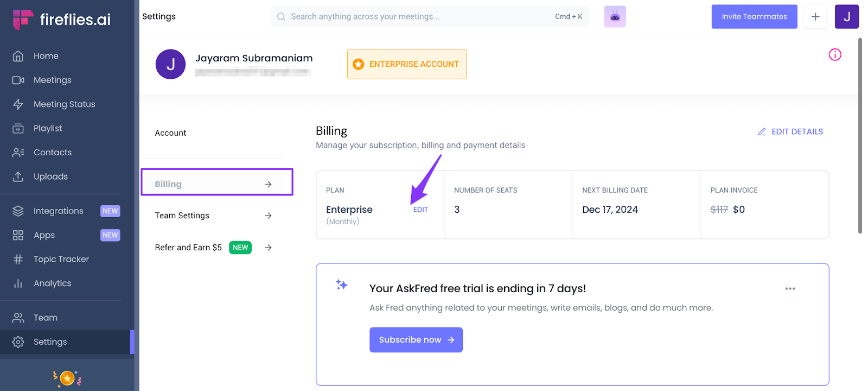This screenshot has height=391, width=868.
Task: Click the plus icon beside Invite Teammates
Action: pos(815,17)
